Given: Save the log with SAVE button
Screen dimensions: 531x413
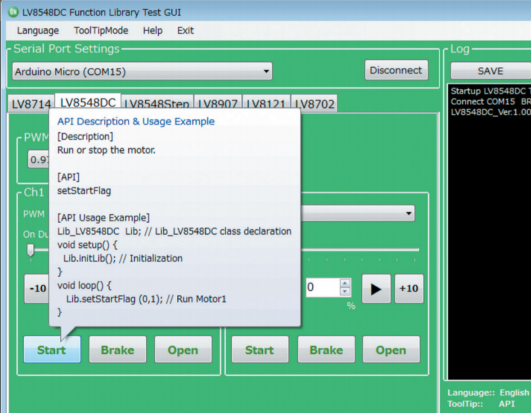Looking at the screenshot, I should (490, 71).
